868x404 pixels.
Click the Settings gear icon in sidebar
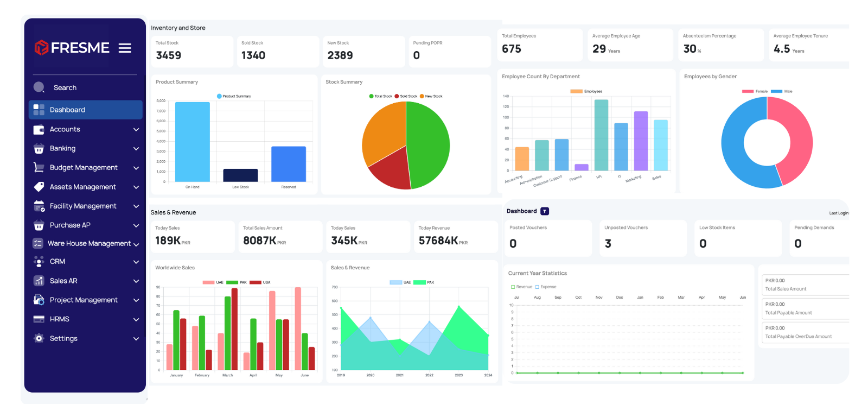[x=39, y=338]
